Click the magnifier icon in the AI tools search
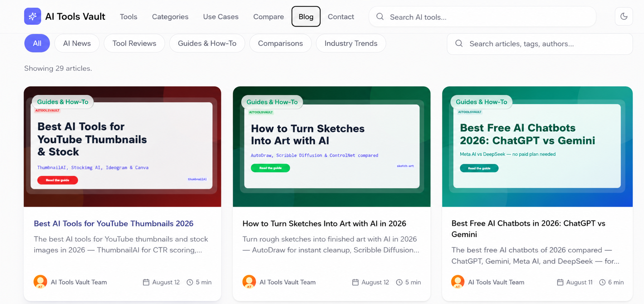The image size is (644, 304). click(x=380, y=17)
